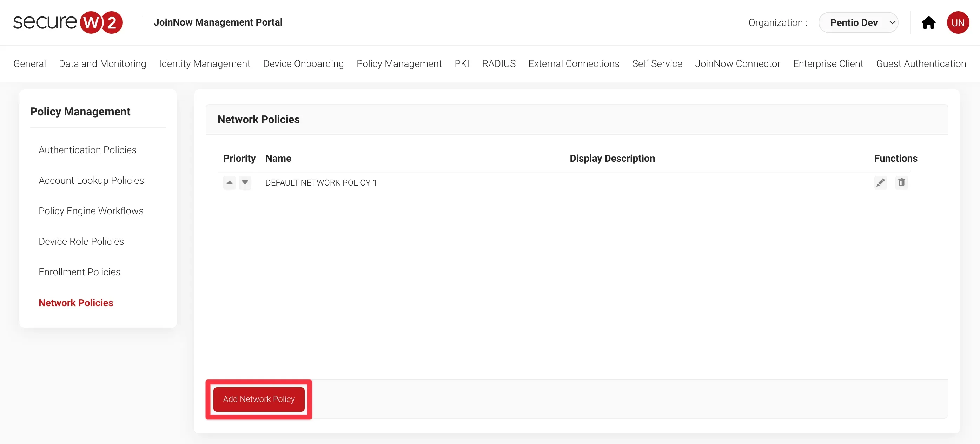Open Account Lookup Policies sidebar link
Image resolution: width=980 pixels, height=444 pixels.
click(x=91, y=180)
